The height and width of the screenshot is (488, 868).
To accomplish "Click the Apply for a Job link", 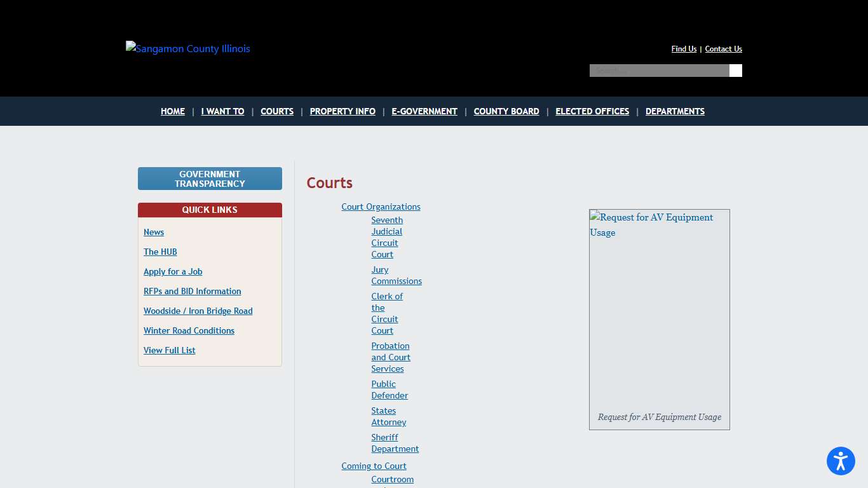I will click(x=173, y=271).
